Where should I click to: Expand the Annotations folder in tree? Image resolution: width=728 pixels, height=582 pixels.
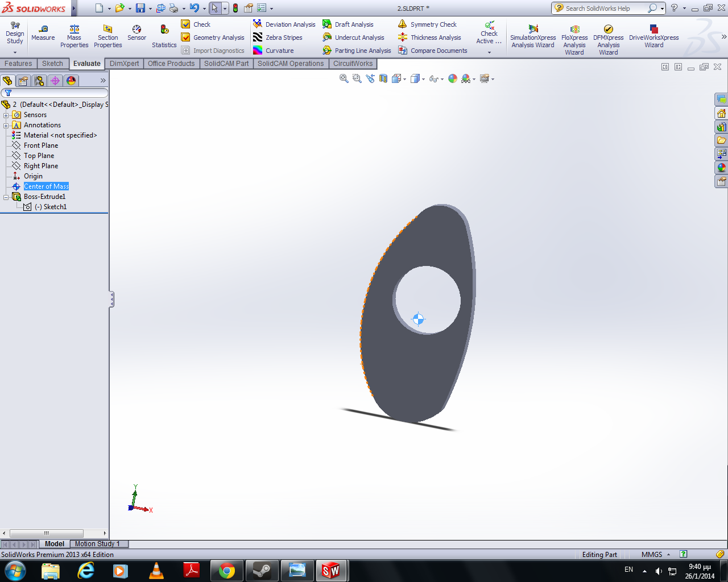pyautogui.click(x=6, y=125)
